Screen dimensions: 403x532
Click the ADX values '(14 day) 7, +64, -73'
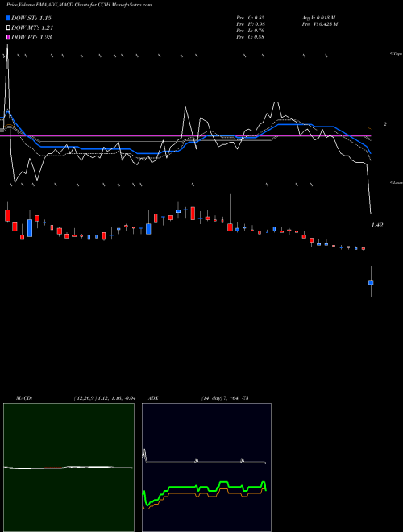(225, 398)
